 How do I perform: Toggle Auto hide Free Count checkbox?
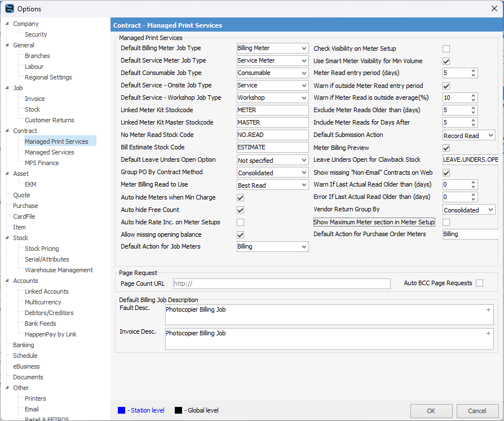coord(240,210)
